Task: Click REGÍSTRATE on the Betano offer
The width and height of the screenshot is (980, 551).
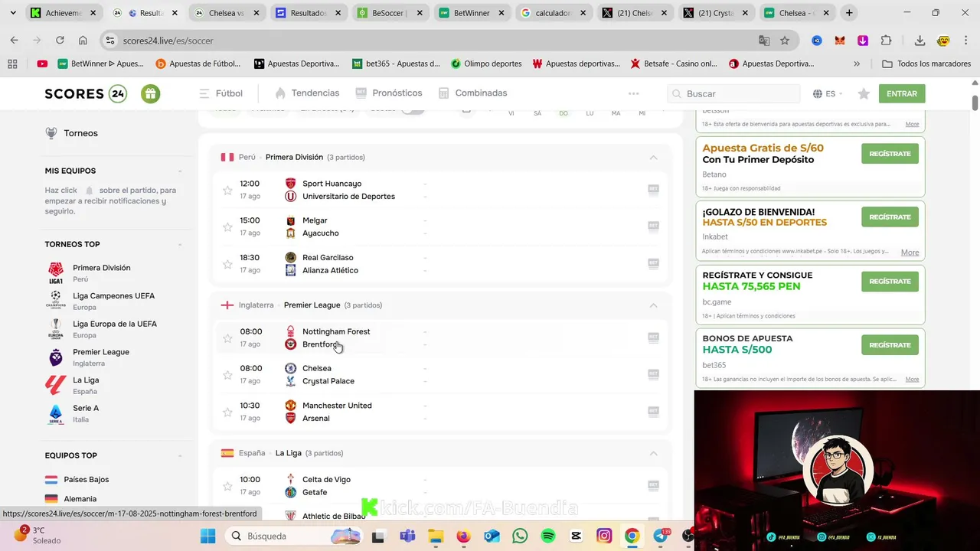Action: 890,154
